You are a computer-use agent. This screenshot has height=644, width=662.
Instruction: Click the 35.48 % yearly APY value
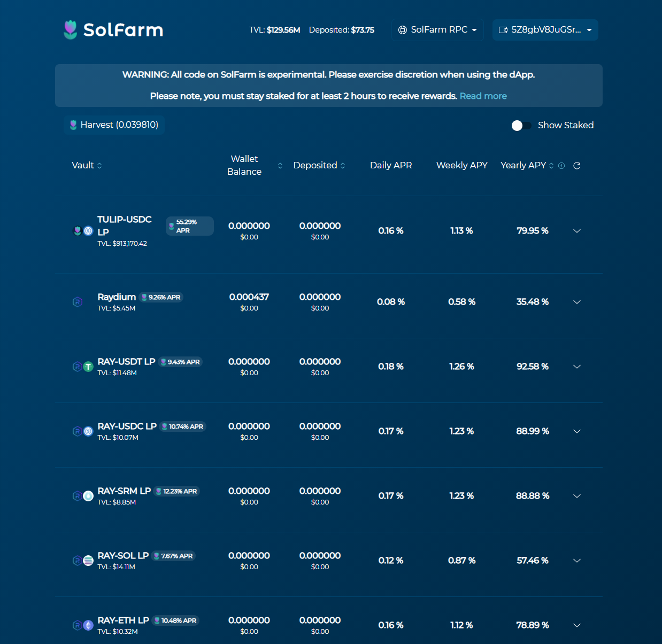(x=533, y=302)
